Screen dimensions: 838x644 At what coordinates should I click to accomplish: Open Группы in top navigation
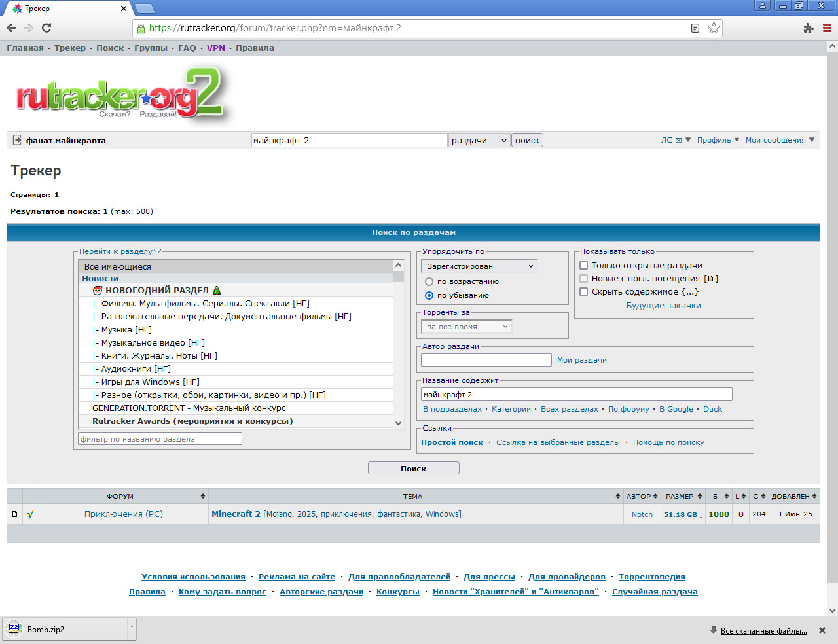151,48
